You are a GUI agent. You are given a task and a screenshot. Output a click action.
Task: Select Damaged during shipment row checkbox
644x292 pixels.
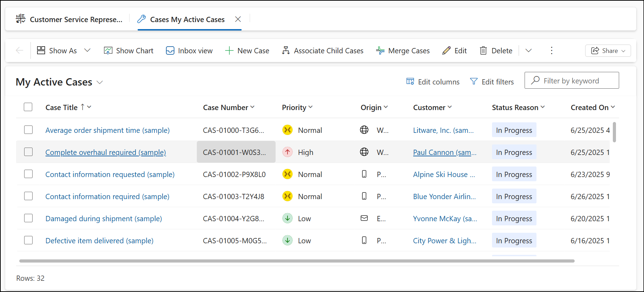(28, 218)
